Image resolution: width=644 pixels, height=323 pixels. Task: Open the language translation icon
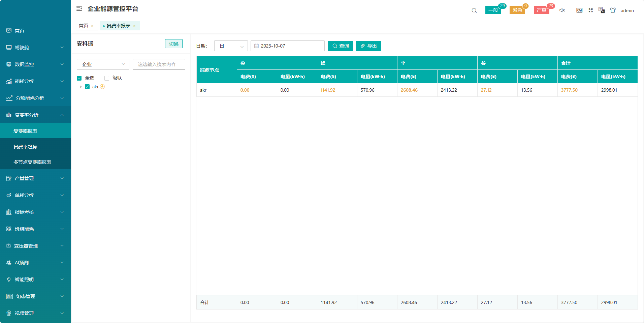coord(602,10)
